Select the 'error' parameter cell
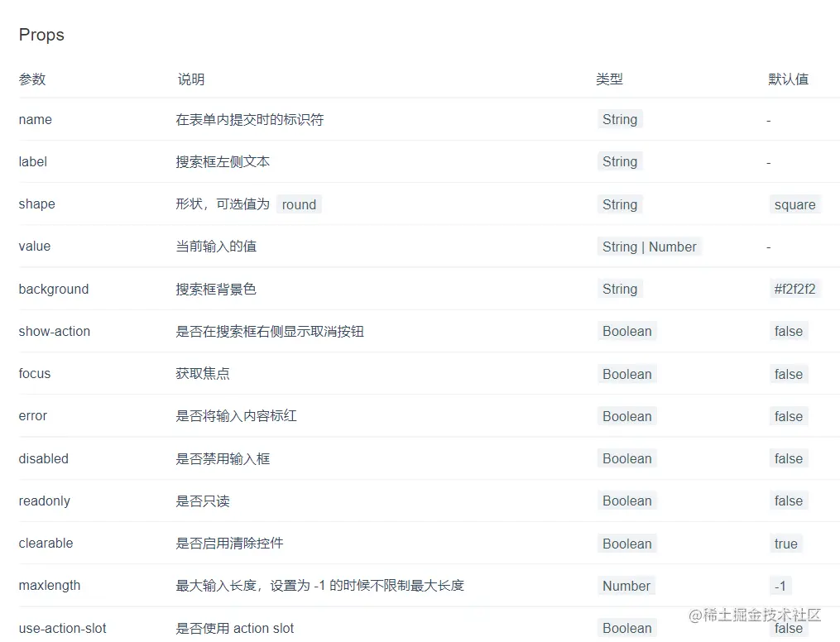The image size is (840, 642). pos(32,416)
